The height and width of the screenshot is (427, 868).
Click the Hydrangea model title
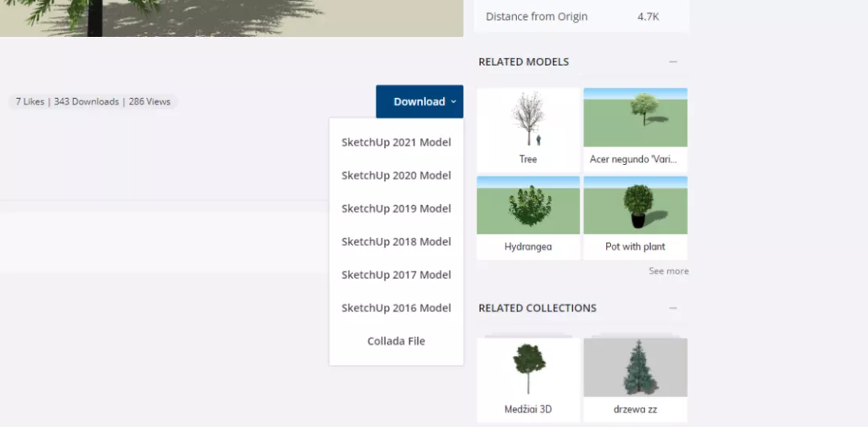[528, 247]
